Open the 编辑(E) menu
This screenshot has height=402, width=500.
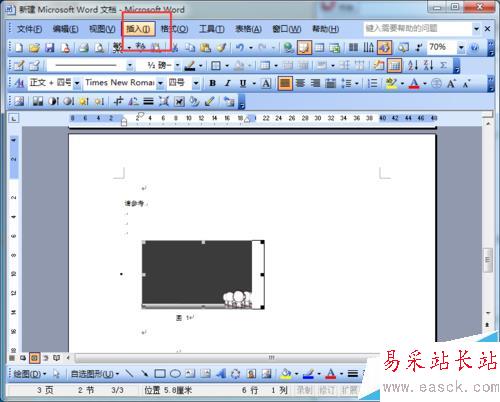[x=65, y=29]
